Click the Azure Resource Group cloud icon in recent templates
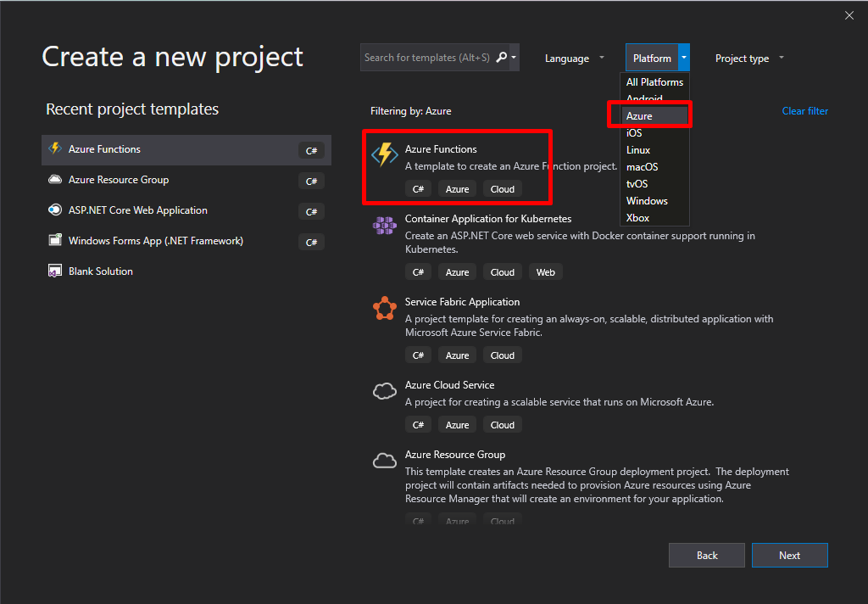Screen dimensions: 868x604 point(55,180)
